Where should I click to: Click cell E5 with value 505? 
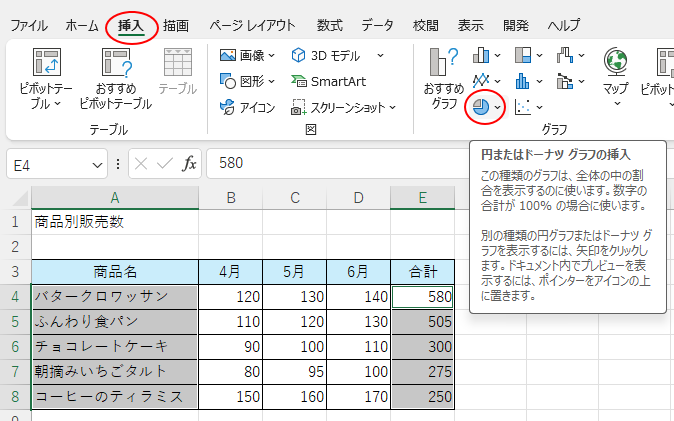click(x=423, y=322)
